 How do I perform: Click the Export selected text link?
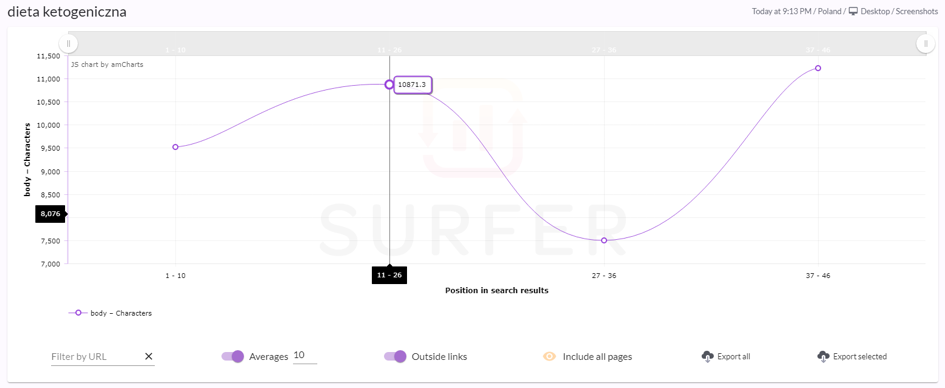[x=860, y=357]
